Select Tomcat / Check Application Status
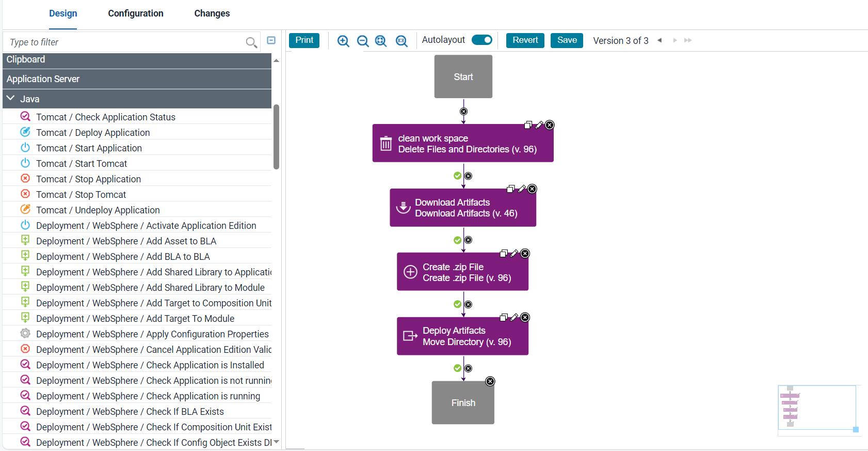The height and width of the screenshot is (451, 868). (106, 117)
